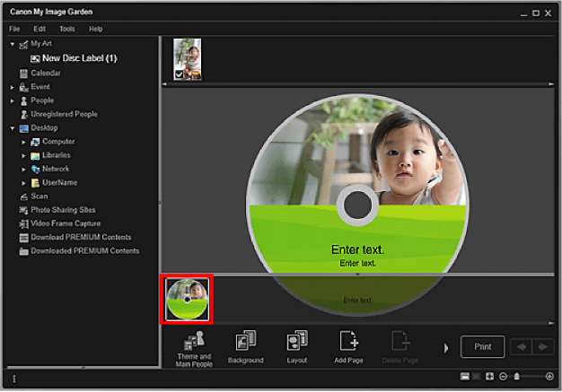562x392 pixels.
Task: Open Photo Sharing Sites
Action: click(x=63, y=210)
